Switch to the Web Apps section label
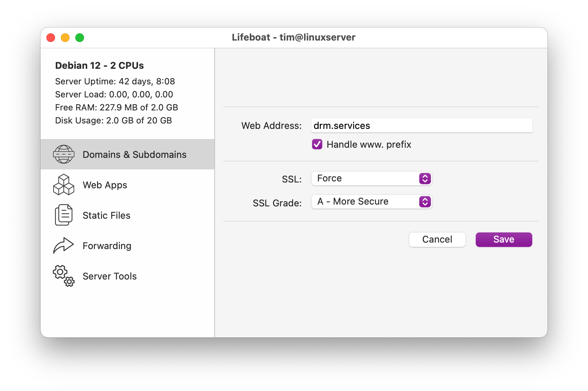This screenshot has width=588, height=391. click(105, 185)
